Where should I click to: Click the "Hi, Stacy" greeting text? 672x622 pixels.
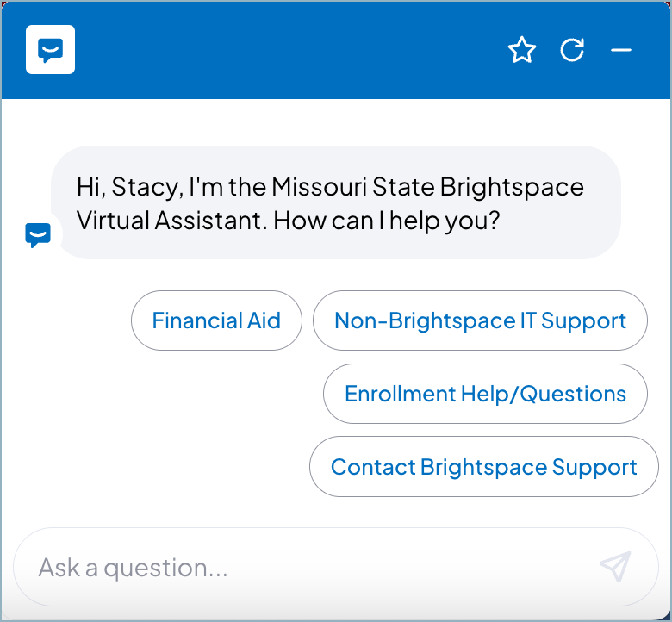tap(129, 187)
